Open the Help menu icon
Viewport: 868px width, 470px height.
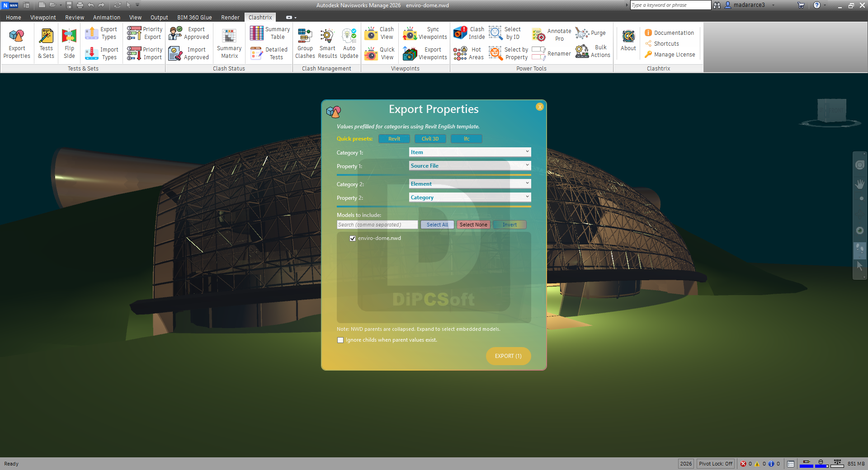(x=817, y=5)
